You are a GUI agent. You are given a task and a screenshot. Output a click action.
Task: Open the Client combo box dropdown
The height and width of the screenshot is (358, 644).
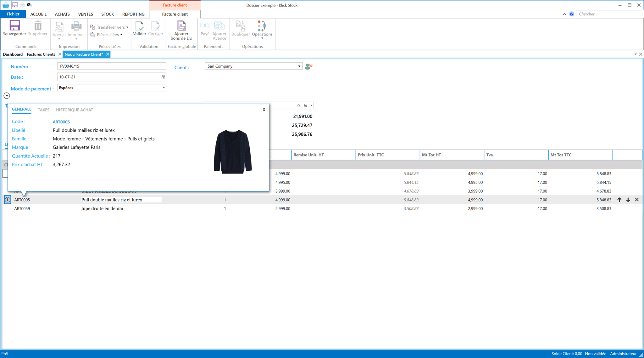(x=299, y=66)
